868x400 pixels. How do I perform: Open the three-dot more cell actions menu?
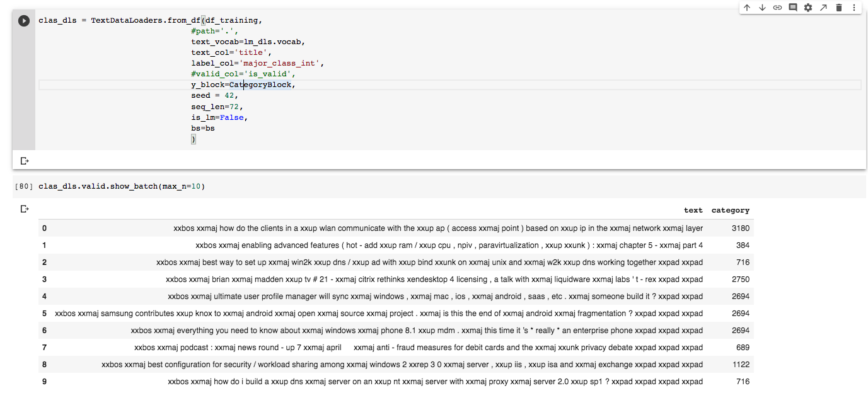(854, 8)
